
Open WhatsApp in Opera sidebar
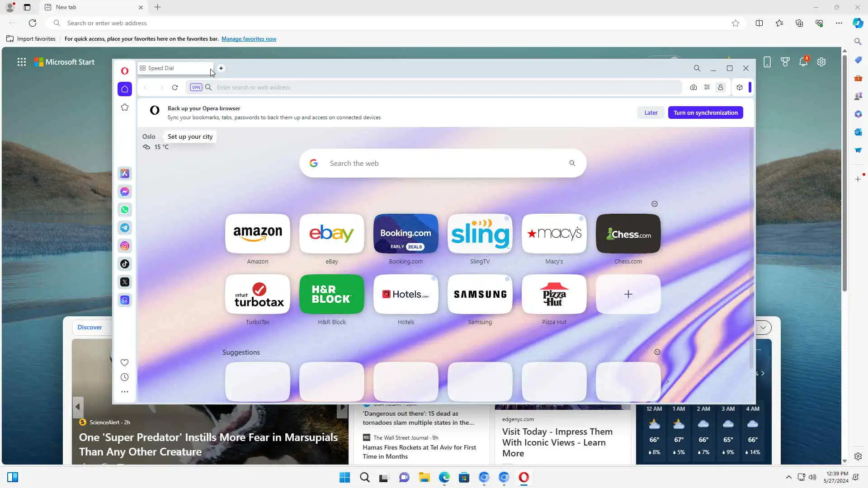pos(125,210)
